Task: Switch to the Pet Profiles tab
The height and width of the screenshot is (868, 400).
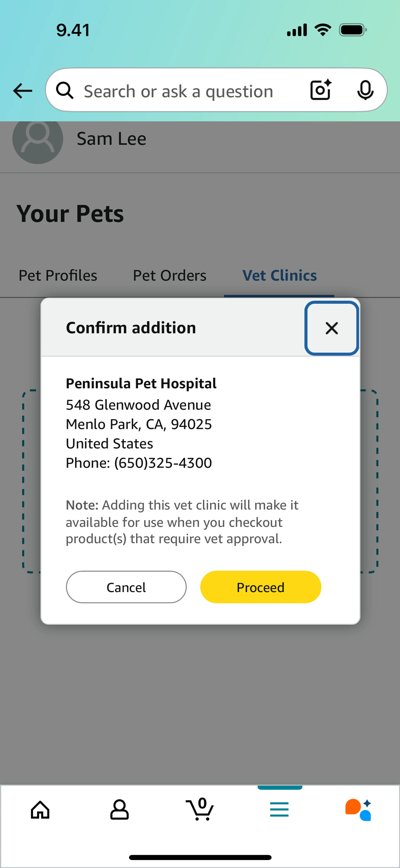Action: coord(58,276)
